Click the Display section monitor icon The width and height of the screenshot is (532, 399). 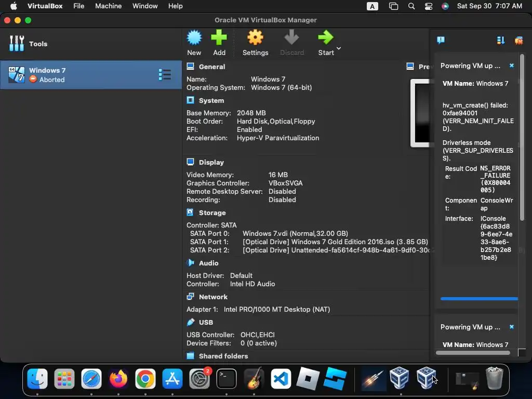(x=190, y=162)
